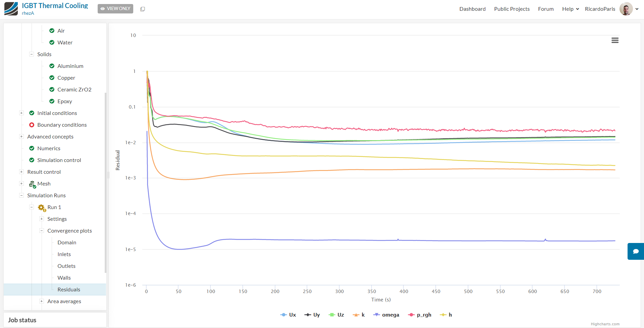Open the chat support widget
The width and height of the screenshot is (644, 328).
(x=636, y=251)
